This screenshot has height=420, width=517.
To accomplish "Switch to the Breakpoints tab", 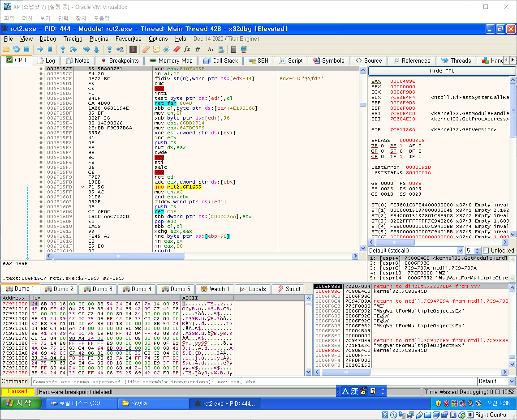I will click(120, 60).
